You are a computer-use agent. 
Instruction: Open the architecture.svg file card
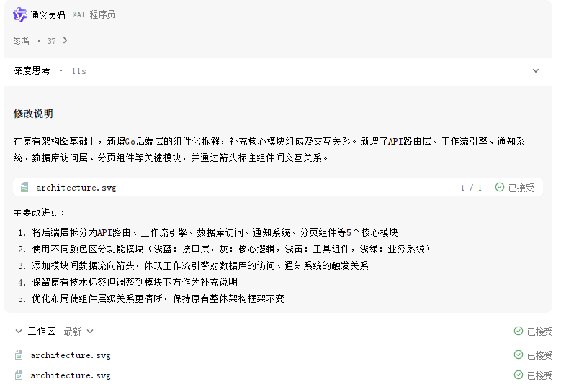[x=278, y=187]
